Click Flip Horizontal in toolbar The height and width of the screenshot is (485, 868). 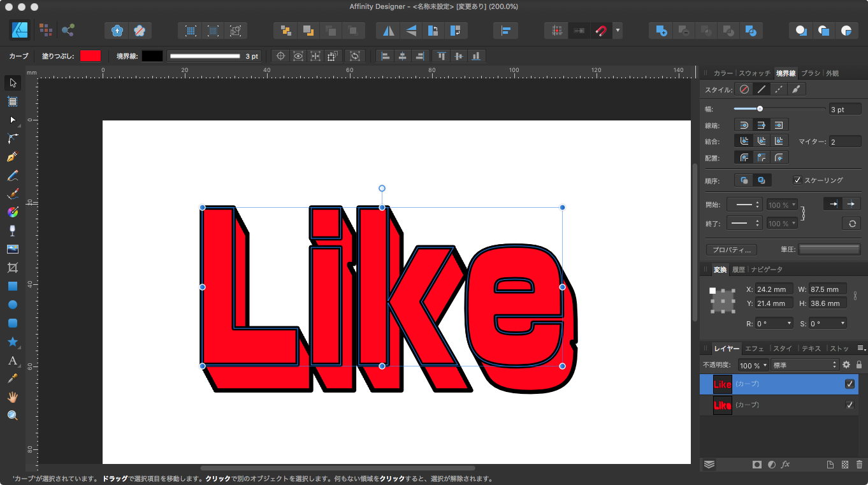tap(388, 31)
